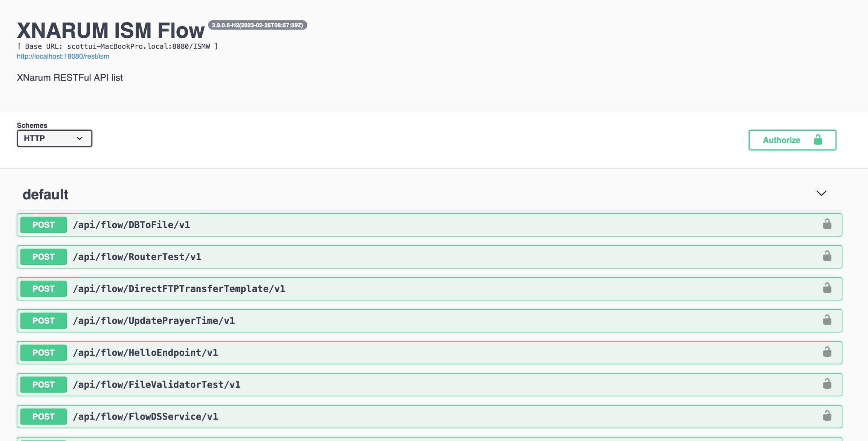Click lock icon on FlowDSService endpoint
Screen dimensions: 868x441
827,416
